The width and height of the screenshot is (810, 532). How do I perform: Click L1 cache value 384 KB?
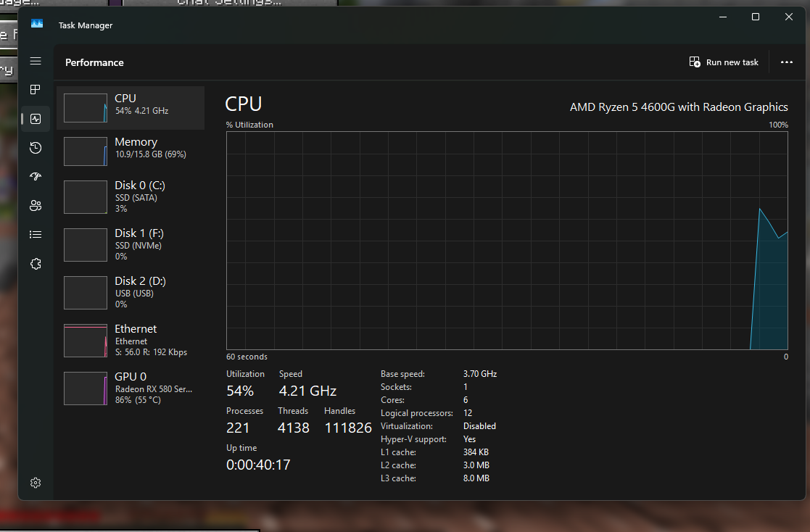pyautogui.click(x=476, y=452)
